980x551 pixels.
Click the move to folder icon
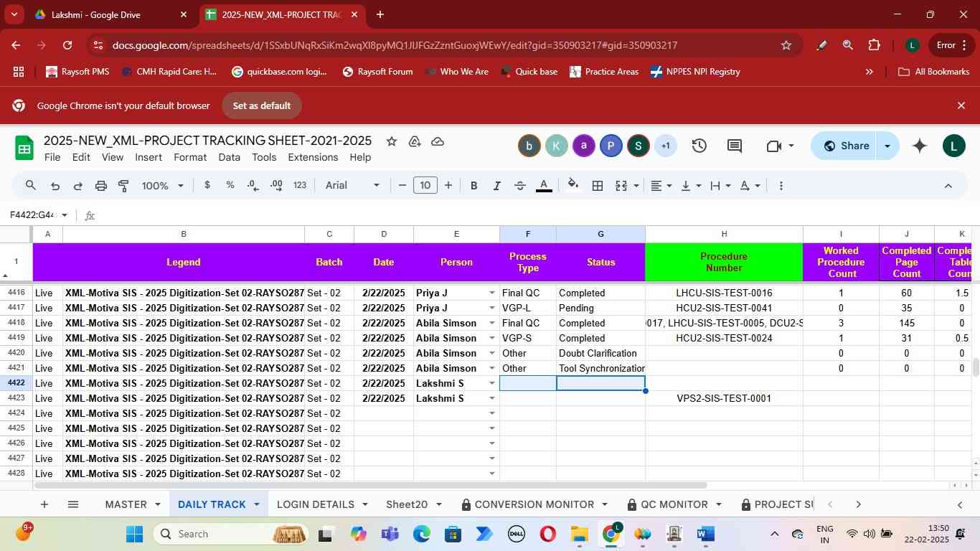[415, 141]
